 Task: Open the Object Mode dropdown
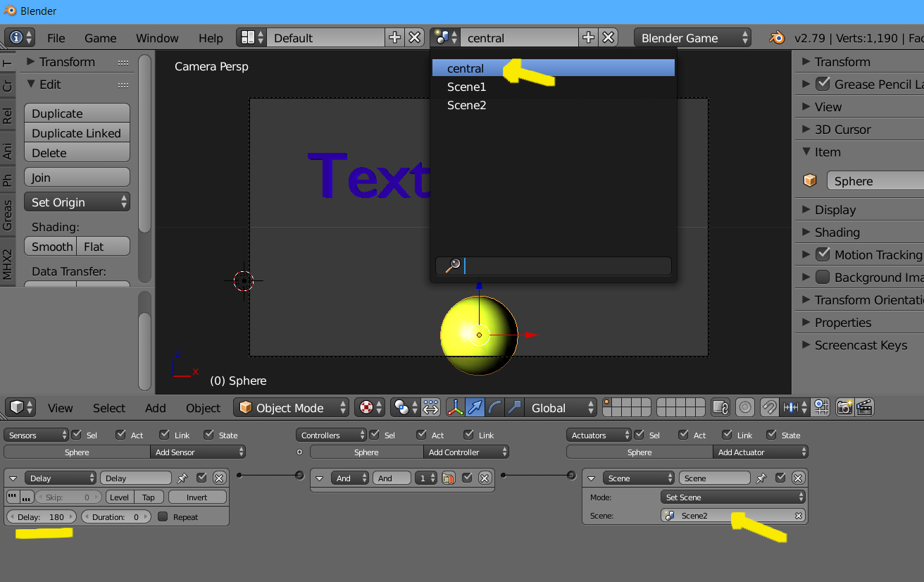click(x=291, y=407)
